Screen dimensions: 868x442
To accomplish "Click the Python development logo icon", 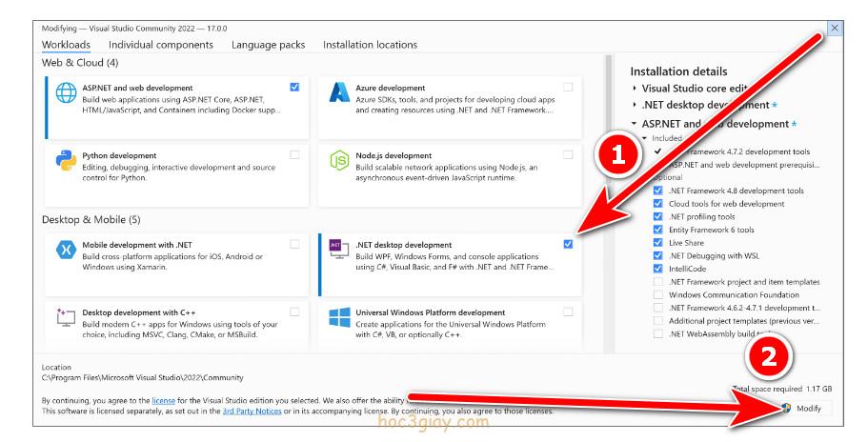I will 66,162.
